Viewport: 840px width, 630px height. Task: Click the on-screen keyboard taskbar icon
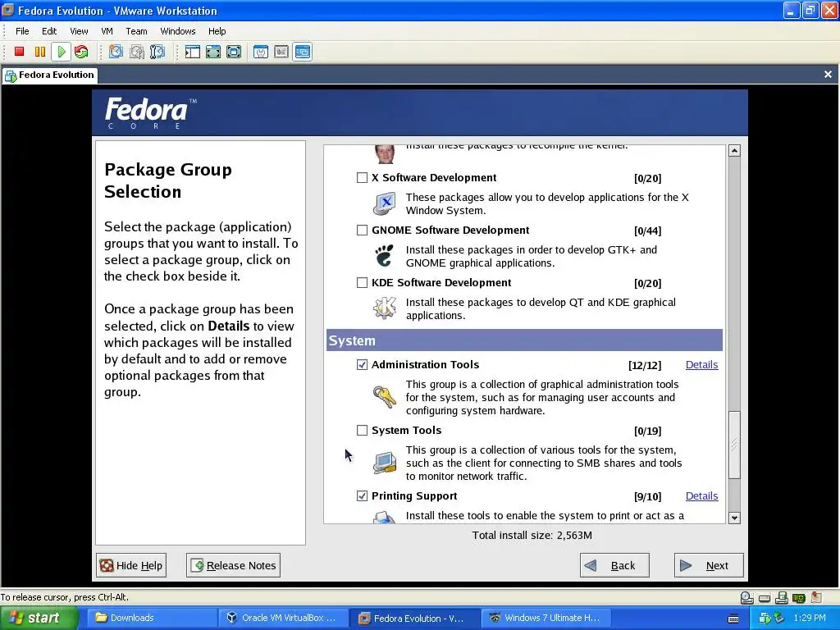click(733, 619)
